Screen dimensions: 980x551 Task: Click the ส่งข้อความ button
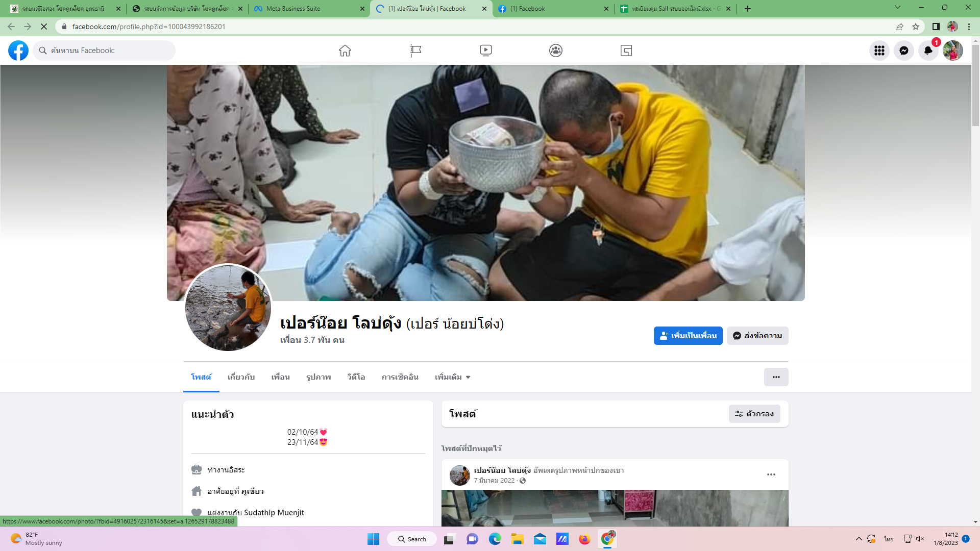point(757,336)
